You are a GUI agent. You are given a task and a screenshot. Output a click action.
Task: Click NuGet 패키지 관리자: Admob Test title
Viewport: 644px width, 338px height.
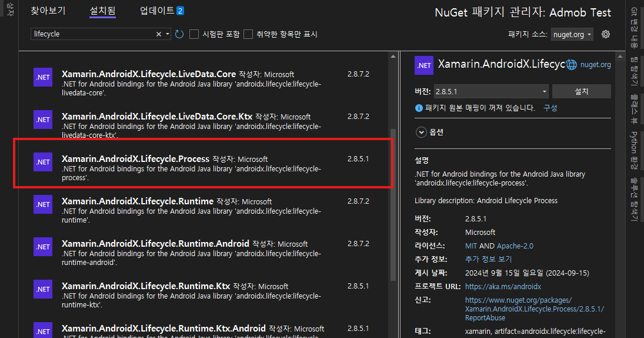(x=523, y=12)
